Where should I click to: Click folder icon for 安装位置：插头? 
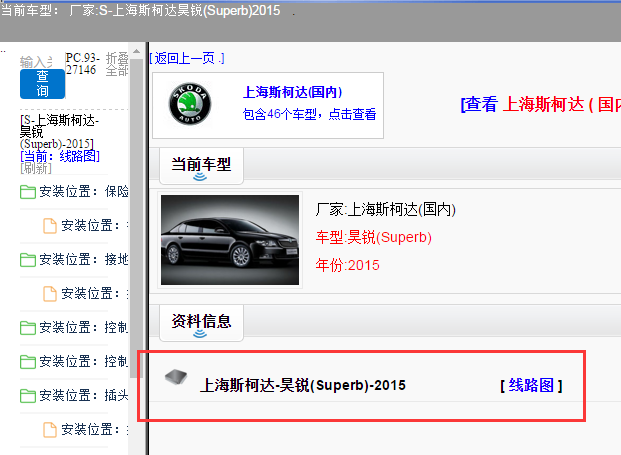pos(28,396)
